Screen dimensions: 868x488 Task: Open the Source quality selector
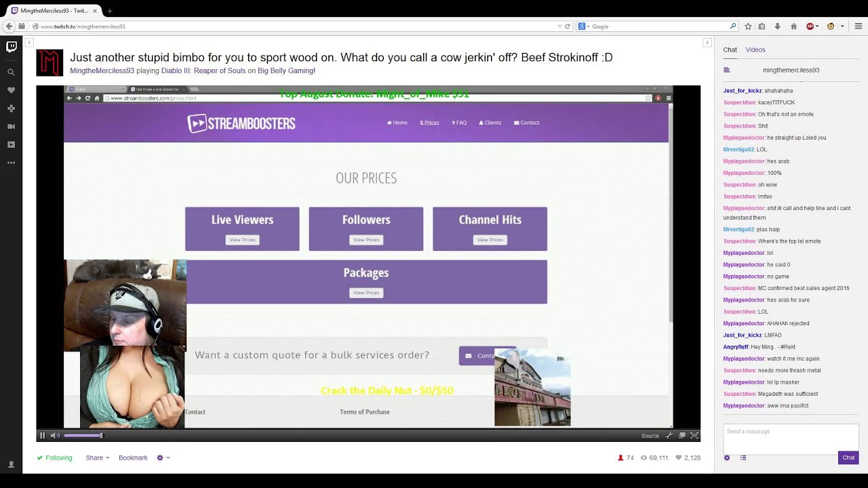click(650, 436)
